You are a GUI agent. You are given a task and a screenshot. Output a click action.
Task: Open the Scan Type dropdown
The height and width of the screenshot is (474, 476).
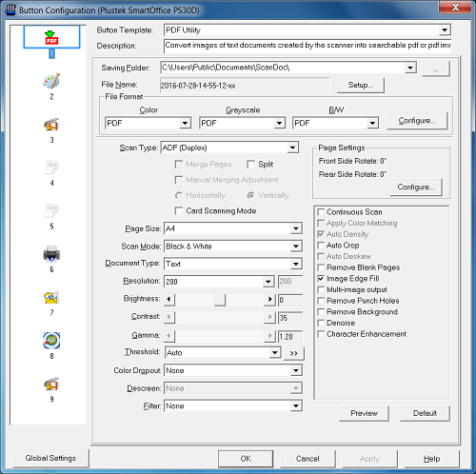229,148
